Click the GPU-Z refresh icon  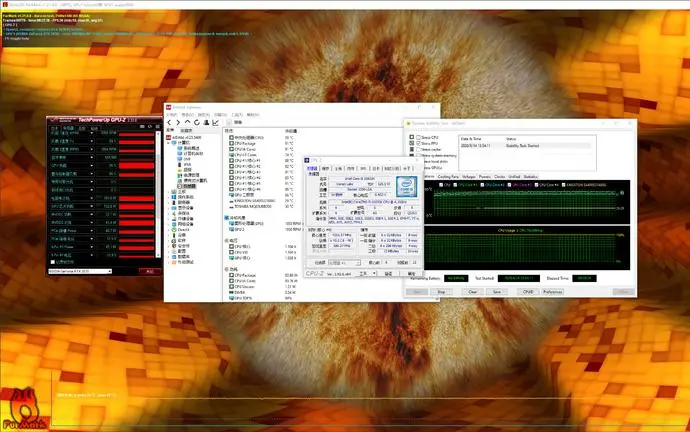click(150, 126)
